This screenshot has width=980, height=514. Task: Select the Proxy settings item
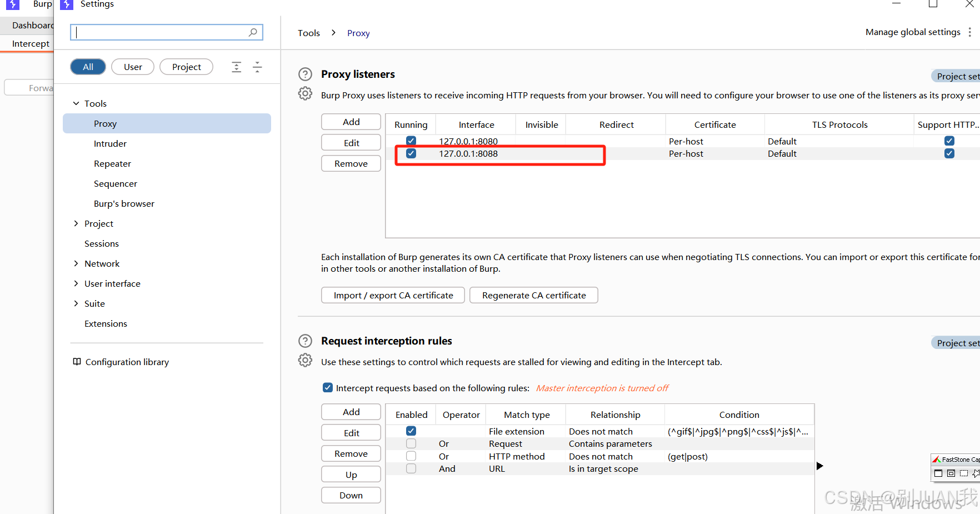(x=167, y=123)
